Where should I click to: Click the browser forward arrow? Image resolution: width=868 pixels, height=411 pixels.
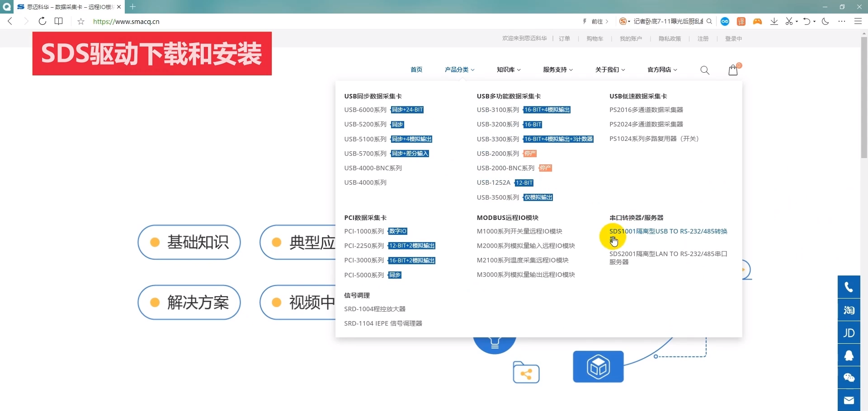(26, 21)
